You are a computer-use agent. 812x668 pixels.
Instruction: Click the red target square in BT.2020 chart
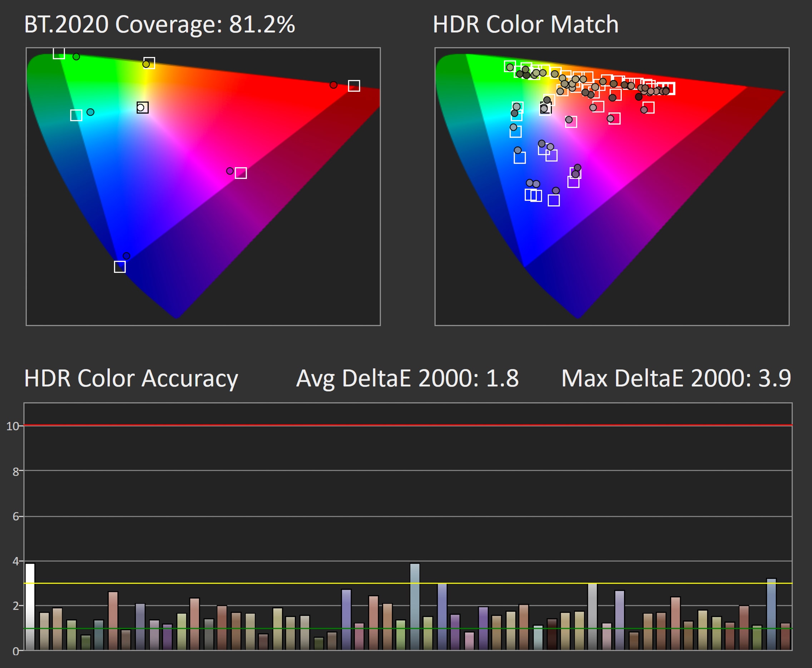tap(354, 86)
